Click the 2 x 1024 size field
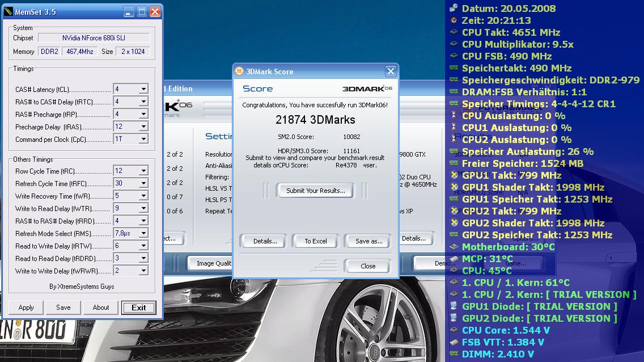Screen dimensions: 644x362 [x=133, y=52]
